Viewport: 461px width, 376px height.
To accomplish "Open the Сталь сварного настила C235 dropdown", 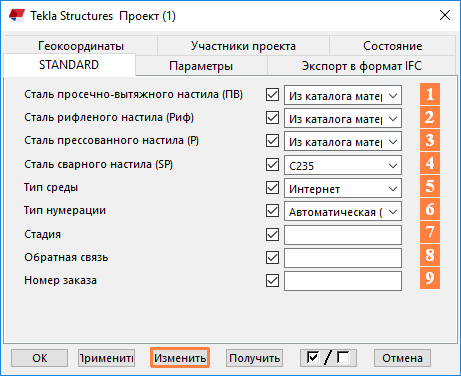I will [x=343, y=165].
